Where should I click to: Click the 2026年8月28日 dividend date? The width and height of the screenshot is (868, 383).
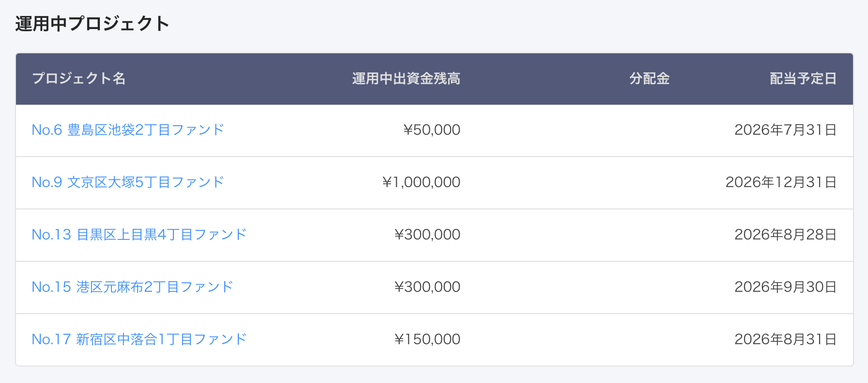[785, 235]
